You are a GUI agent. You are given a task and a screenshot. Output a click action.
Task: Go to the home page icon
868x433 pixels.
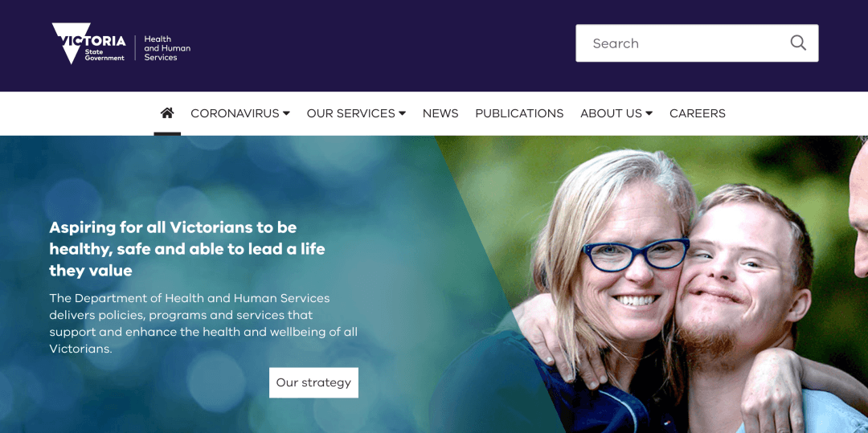click(167, 112)
